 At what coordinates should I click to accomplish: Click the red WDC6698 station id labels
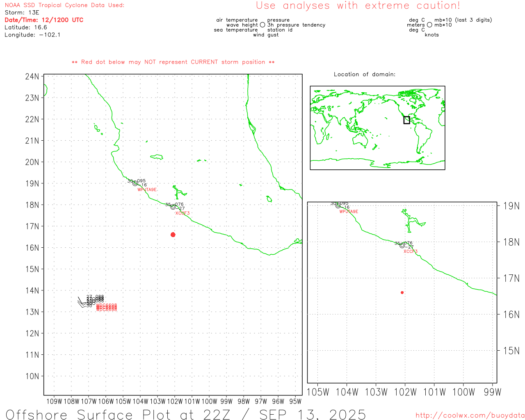107,307
